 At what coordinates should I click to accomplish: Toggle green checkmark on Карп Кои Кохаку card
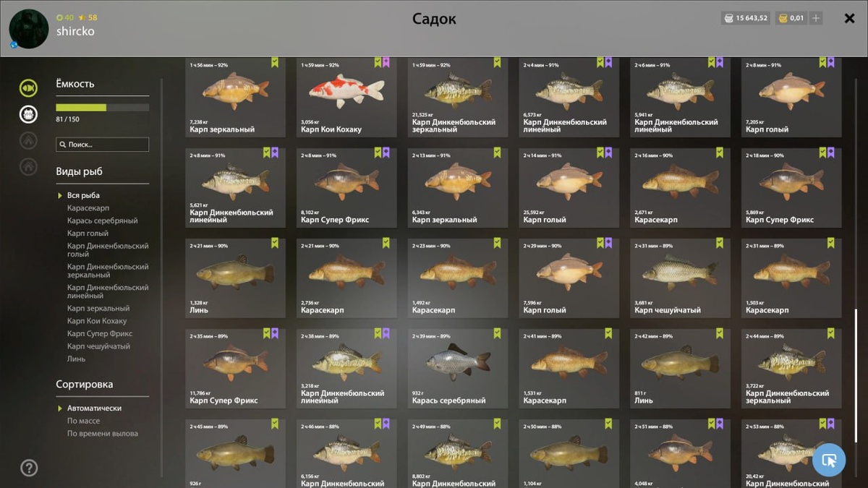[378, 62]
